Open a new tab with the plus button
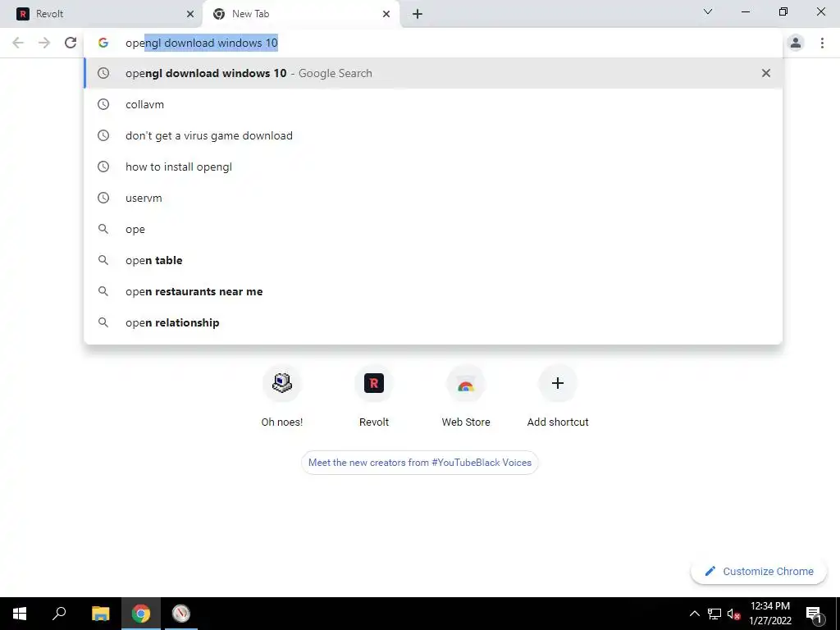Screen dimensions: 840x630 click(x=418, y=14)
